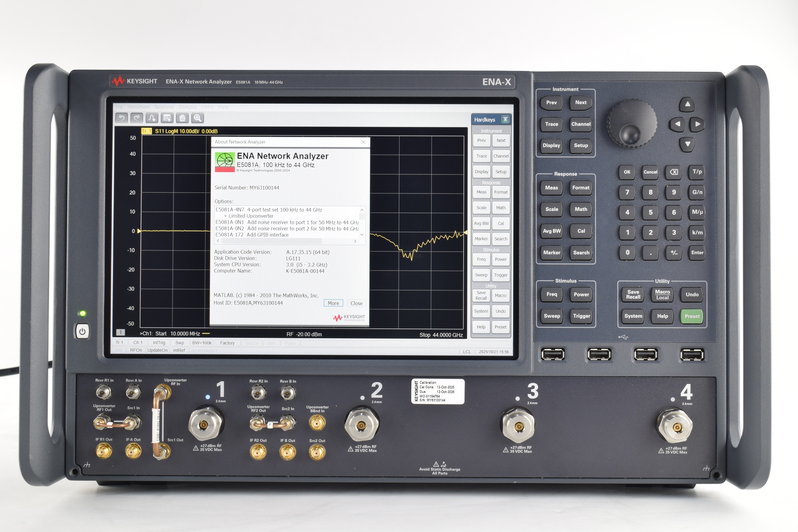The height and width of the screenshot is (532, 798).
Task: Click the LCL indicator in the status bar
Action: [x=467, y=352]
